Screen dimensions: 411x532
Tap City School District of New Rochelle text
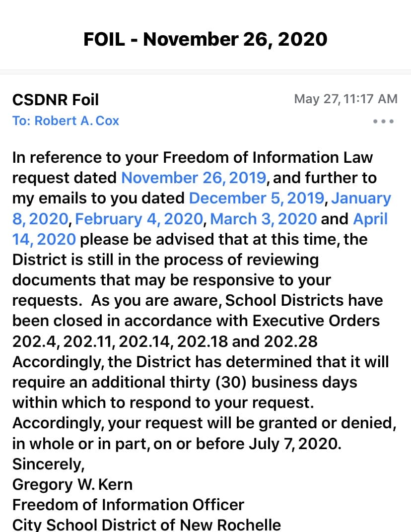[x=146, y=525]
